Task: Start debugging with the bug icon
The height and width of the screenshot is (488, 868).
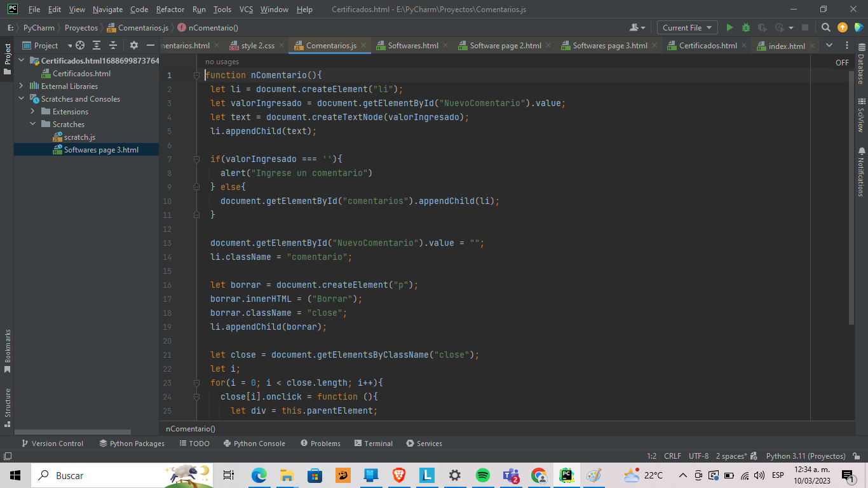Action: coord(745,27)
